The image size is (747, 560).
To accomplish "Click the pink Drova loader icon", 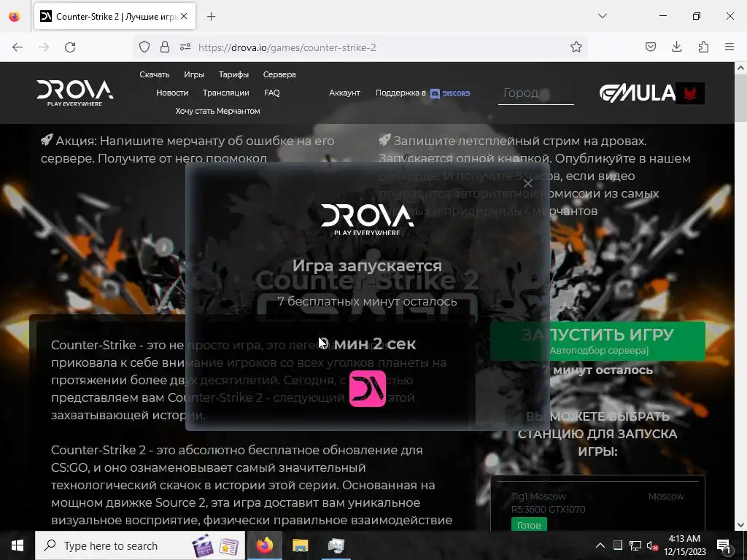I will tap(368, 389).
